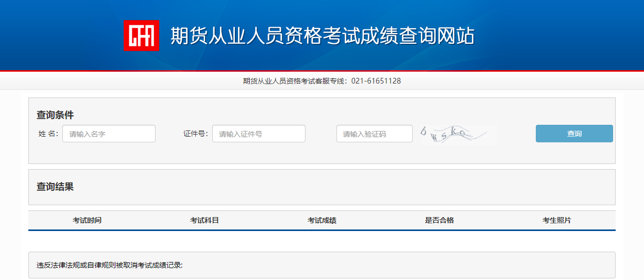
Task: Select the 考试时间 column header
Action: click(87, 220)
